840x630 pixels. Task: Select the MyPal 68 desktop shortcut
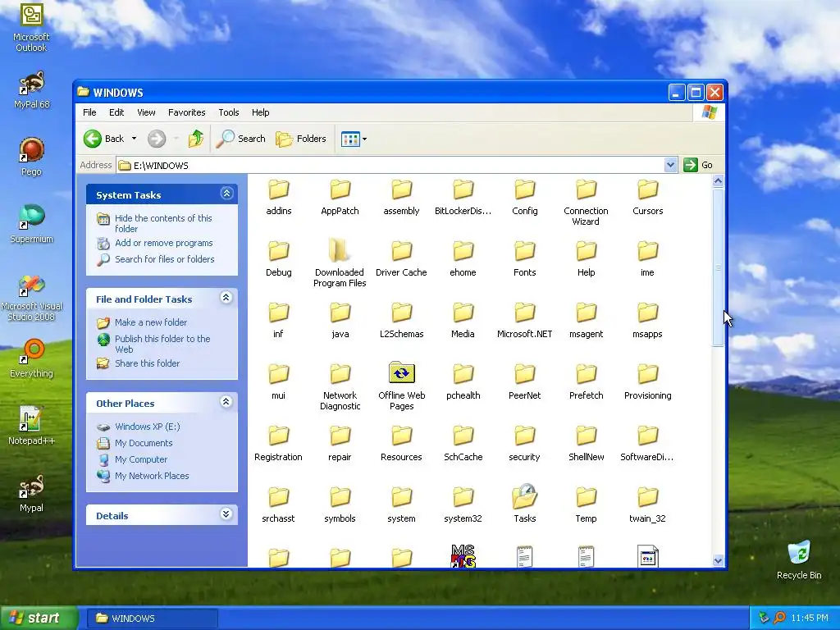pyautogui.click(x=31, y=90)
